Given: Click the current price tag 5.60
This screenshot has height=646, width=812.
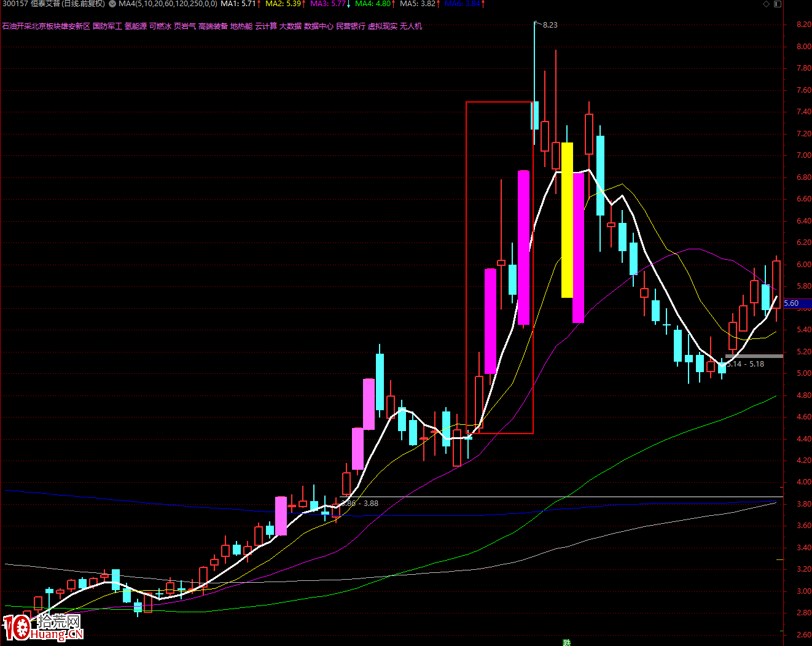Looking at the screenshot, I should pos(792,303).
